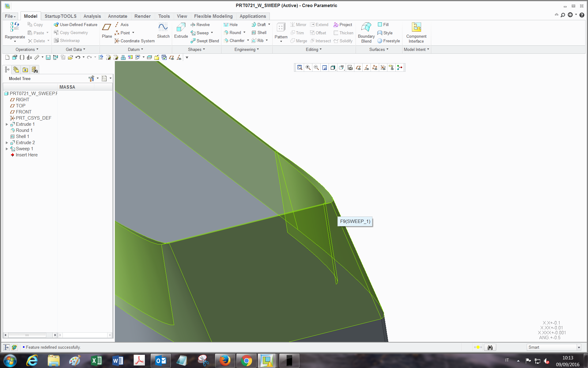Screen dimensions: 588x368
Task: Click the Save icon in quick toolbar
Action: click(x=48, y=57)
